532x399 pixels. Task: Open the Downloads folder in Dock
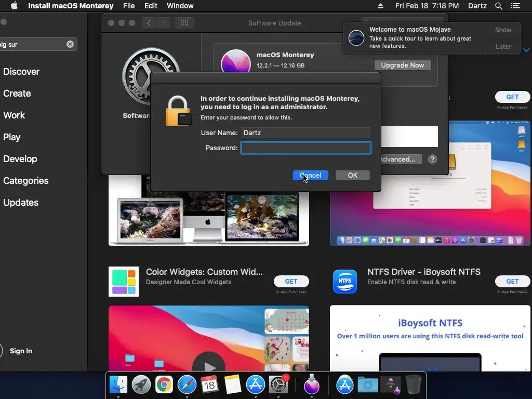(x=368, y=385)
